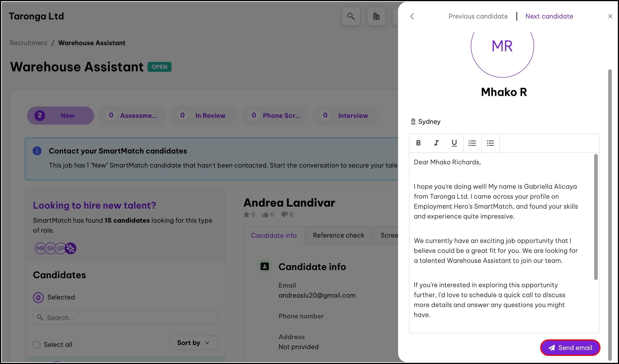Image resolution: width=619 pixels, height=364 pixels.
Task: Go to the Next candidate
Action: point(549,16)
